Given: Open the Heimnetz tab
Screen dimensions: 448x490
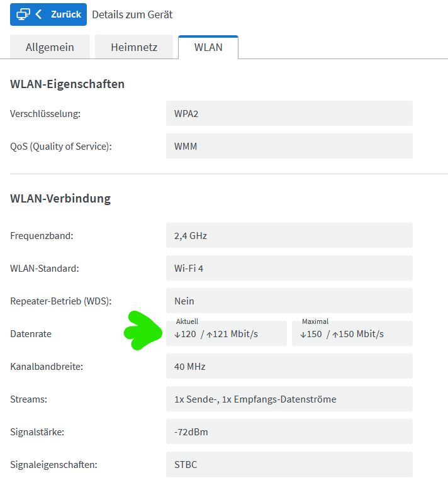Looking at the screenshot, I should [133, 47].
